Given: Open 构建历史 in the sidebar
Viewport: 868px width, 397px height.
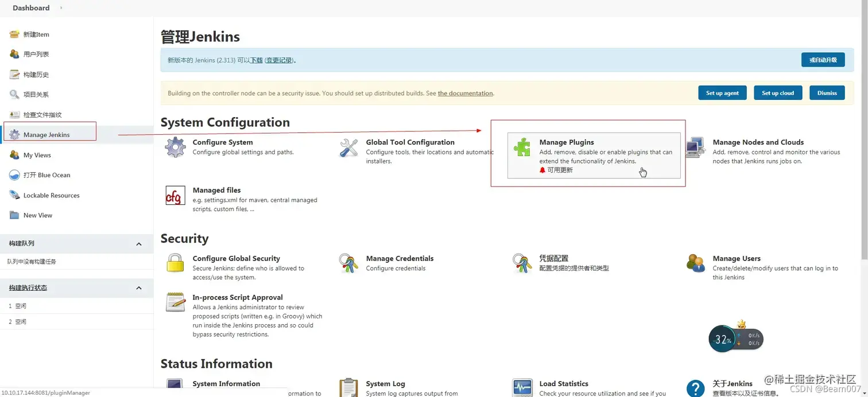Looking at the screenshot, I should 36,75.
